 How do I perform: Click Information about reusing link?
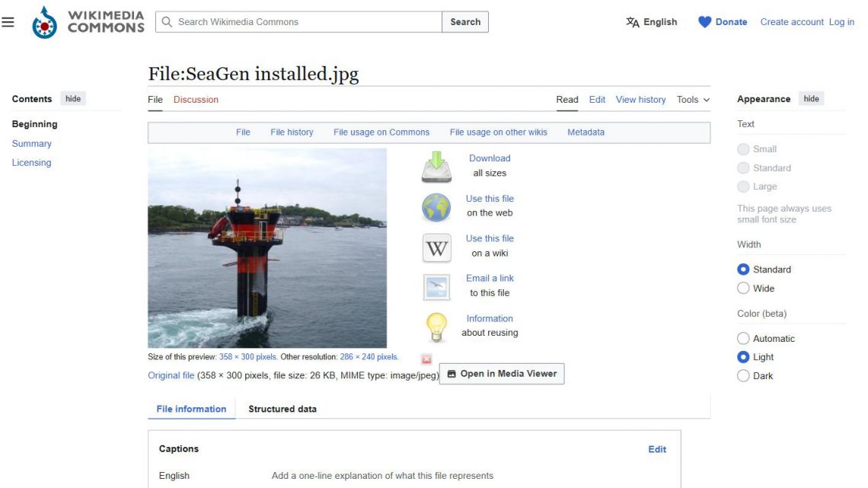coord(490,319)
